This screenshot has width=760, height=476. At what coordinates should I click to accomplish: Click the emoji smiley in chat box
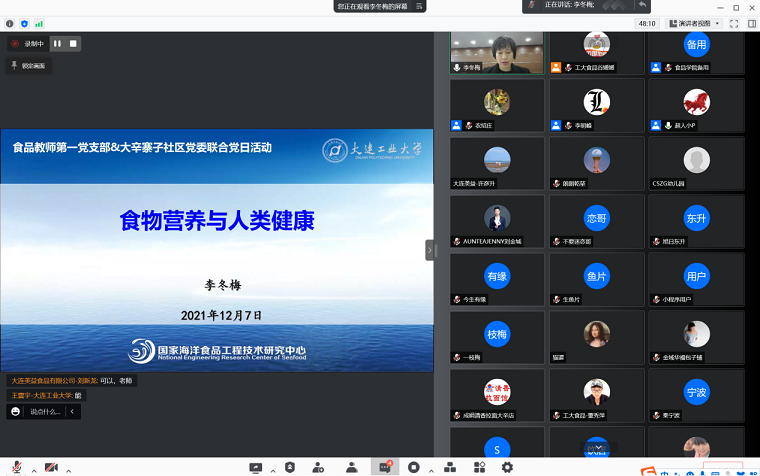coord(15,411)
